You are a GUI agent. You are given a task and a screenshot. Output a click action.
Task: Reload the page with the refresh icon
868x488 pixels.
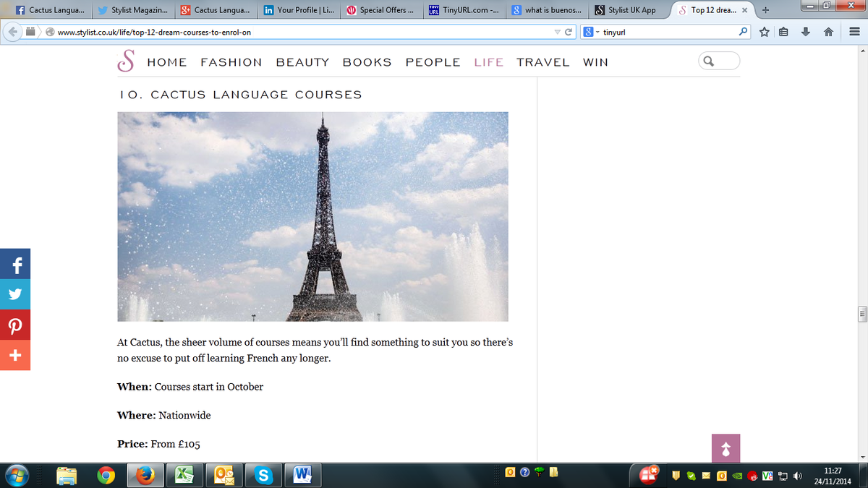coord(569,32)
